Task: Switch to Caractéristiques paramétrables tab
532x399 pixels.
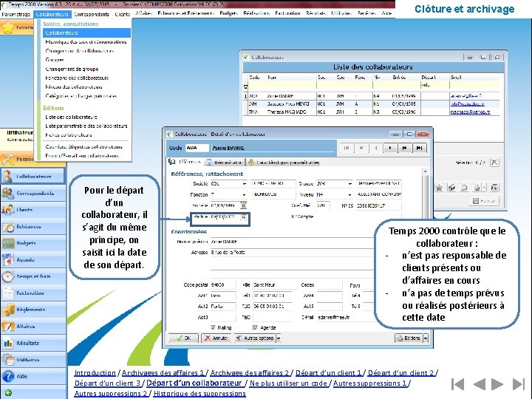Action: coord(284,163)
